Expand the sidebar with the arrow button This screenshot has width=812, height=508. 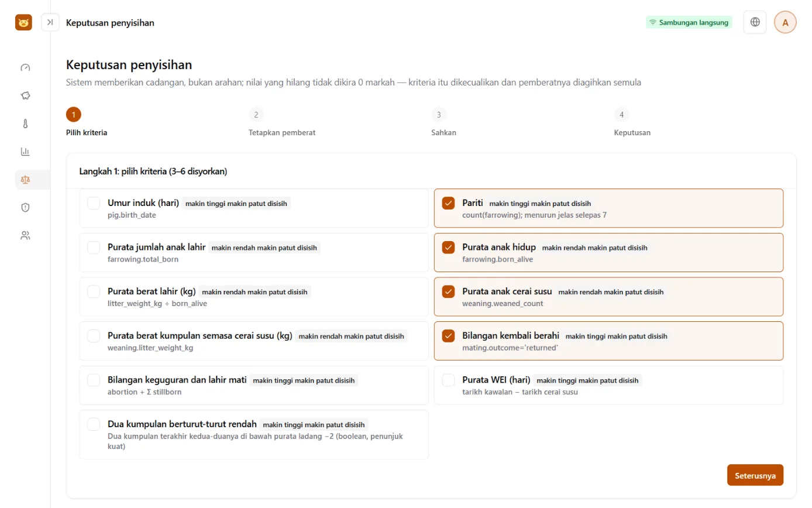(50, 22)
